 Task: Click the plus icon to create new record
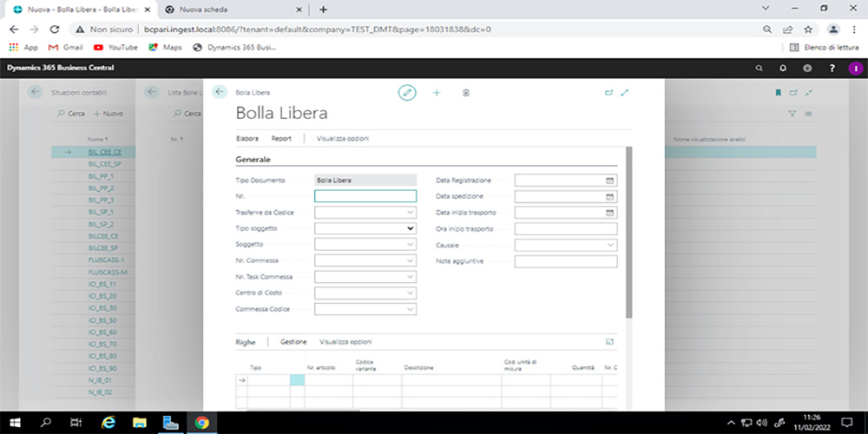[437, 93]
